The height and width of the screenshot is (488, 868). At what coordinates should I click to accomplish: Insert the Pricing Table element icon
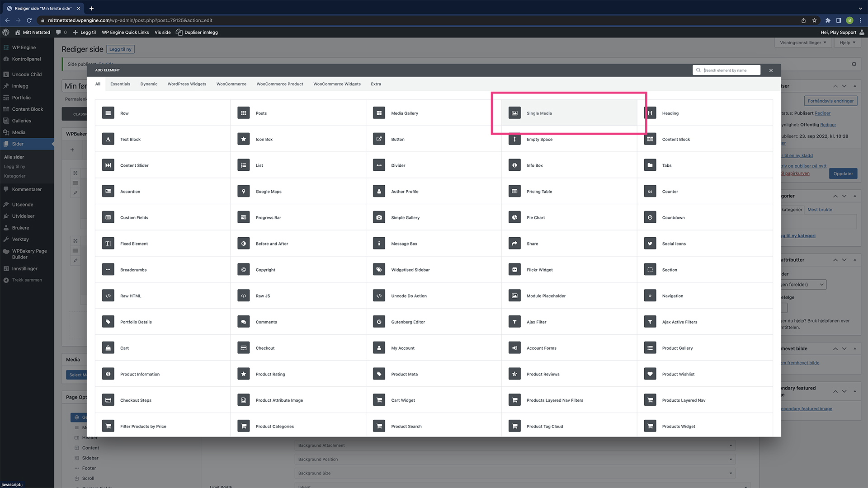[514, 192]
